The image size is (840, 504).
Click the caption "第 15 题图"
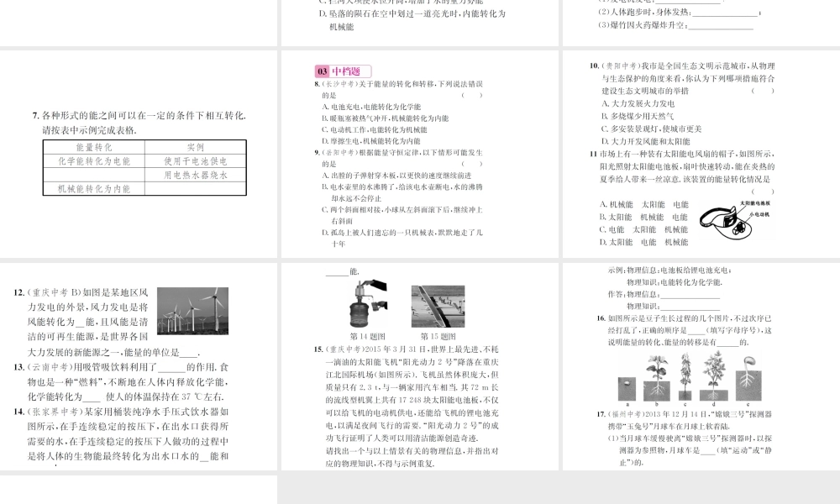(438, 336)
